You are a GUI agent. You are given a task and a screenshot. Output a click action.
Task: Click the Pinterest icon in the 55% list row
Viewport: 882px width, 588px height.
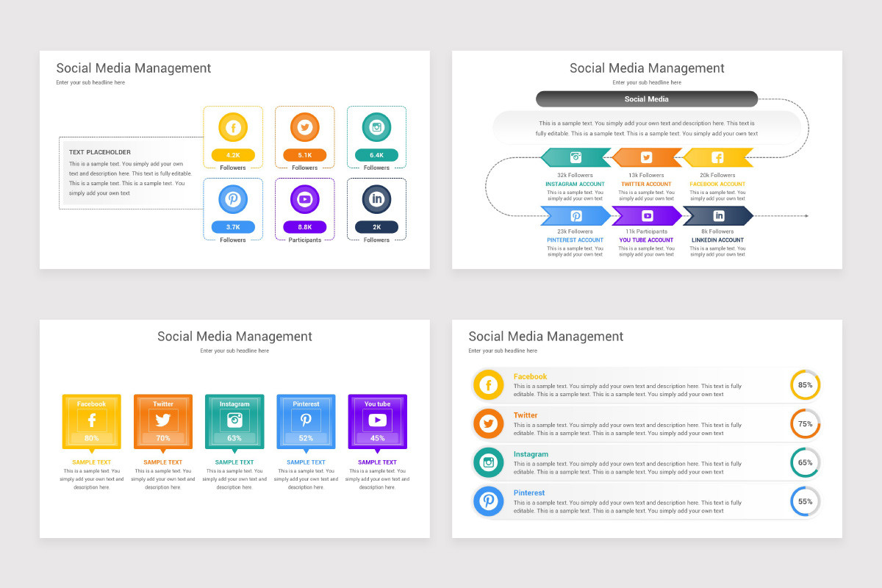tap(489, 501)
